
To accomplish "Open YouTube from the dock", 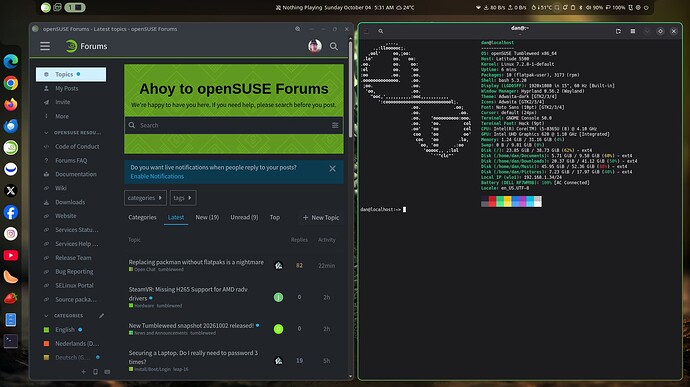I will point(11,255).
